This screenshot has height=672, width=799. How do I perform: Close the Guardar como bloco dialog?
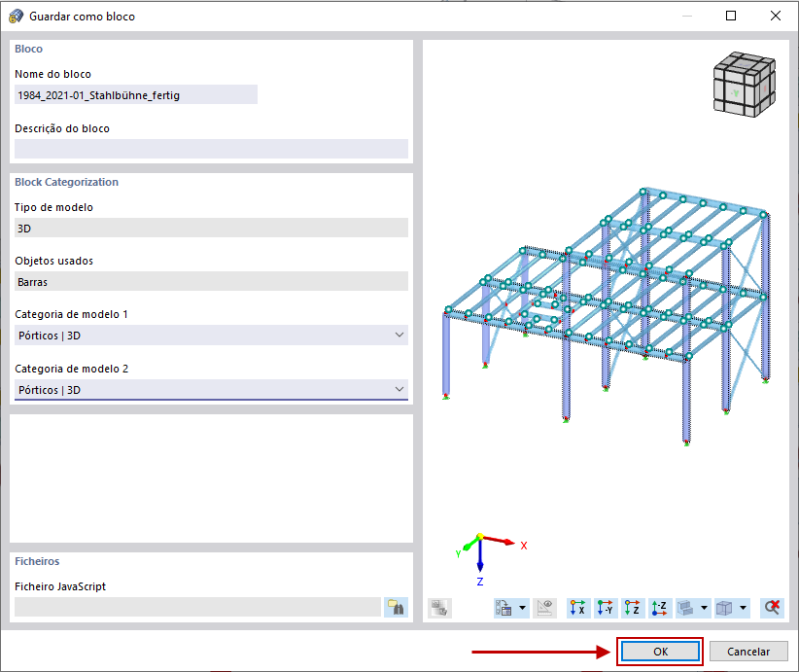[x=775, y=16]
